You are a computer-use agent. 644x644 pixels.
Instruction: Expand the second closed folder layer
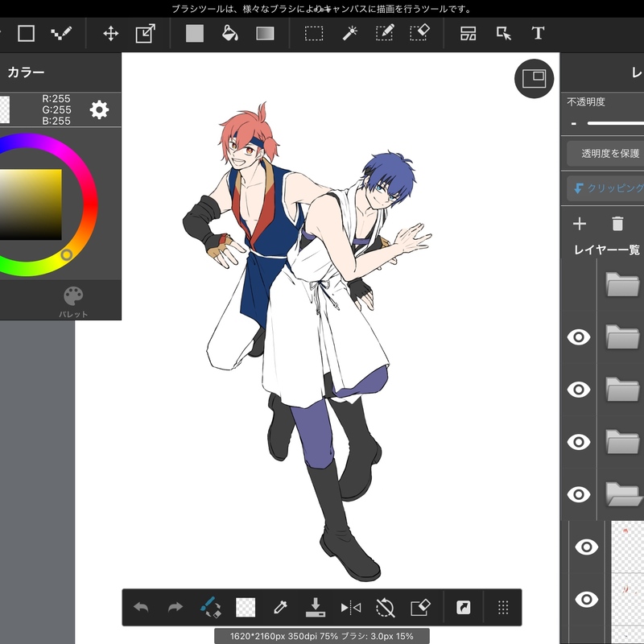tap(622, 336)
